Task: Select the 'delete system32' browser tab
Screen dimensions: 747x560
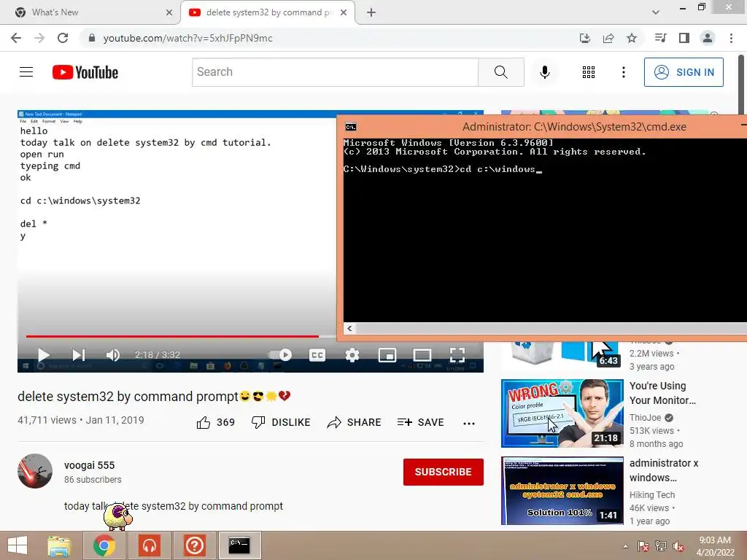Action: coord(268,12)
